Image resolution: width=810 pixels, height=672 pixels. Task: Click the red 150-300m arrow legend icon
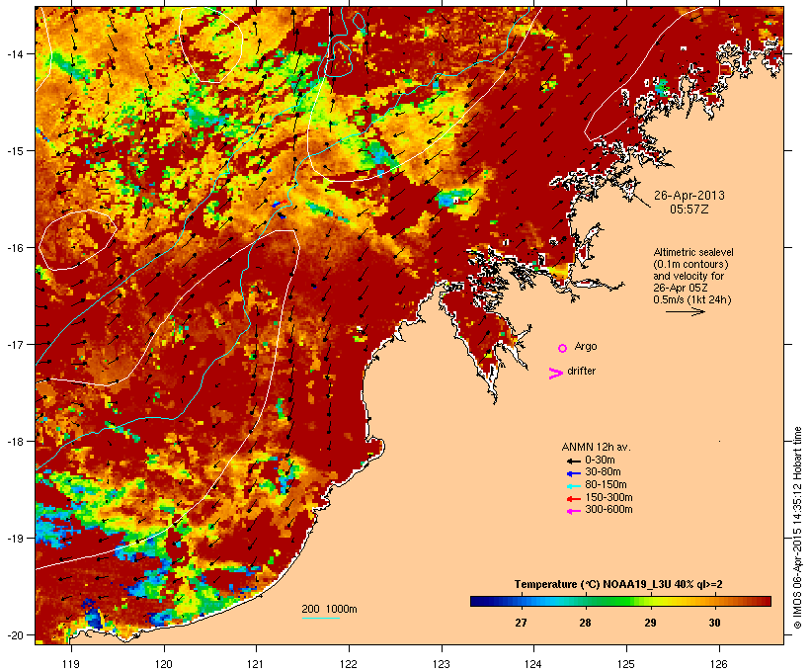point(573,498)
